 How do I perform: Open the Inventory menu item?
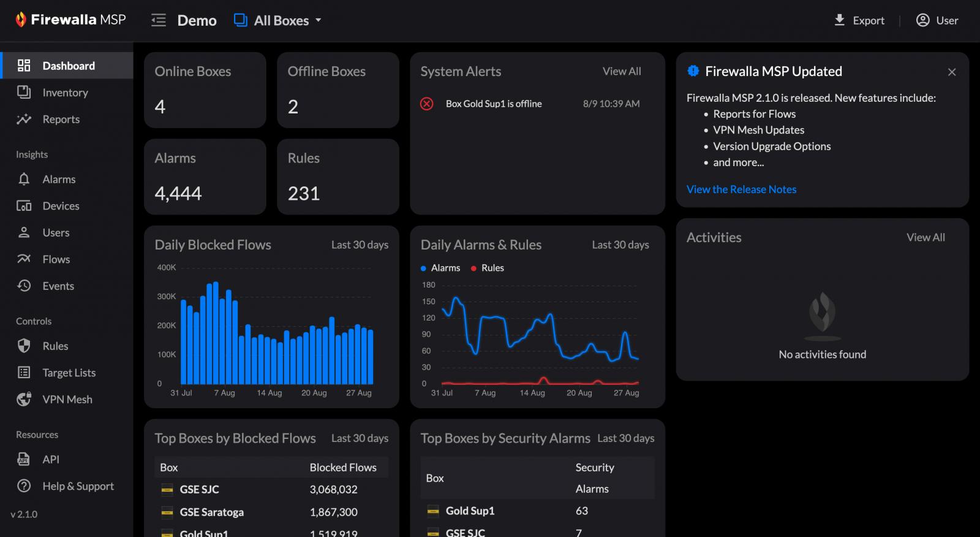66,92
